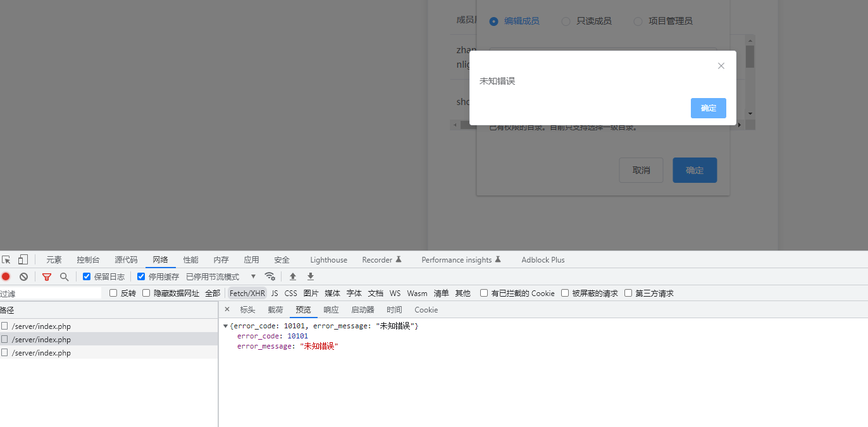This screenshot has height=427, width=868.
Task: Open the 时间 request detail tab
Action: [x=394, y=309]
